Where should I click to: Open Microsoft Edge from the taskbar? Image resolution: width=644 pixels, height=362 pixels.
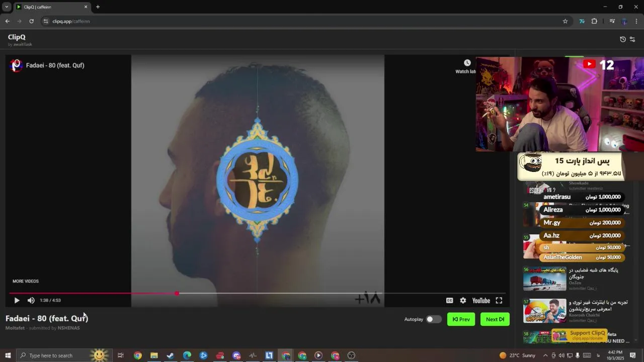click(187, 355)
